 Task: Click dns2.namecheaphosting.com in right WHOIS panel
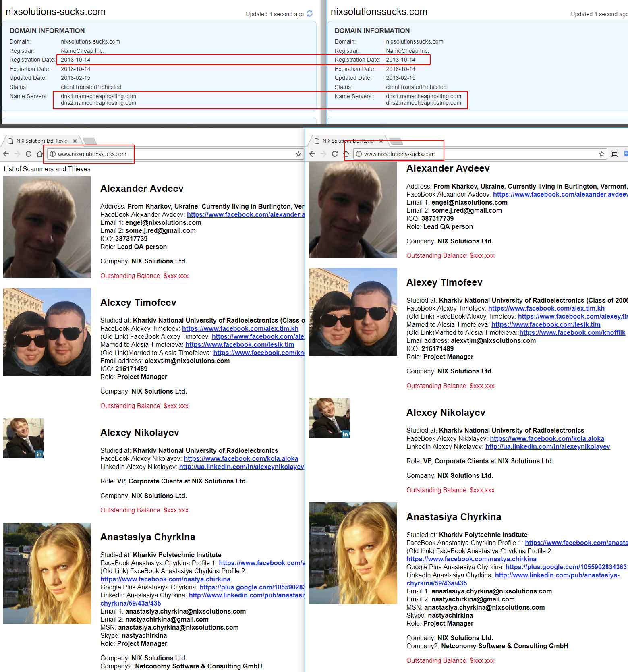424,103
